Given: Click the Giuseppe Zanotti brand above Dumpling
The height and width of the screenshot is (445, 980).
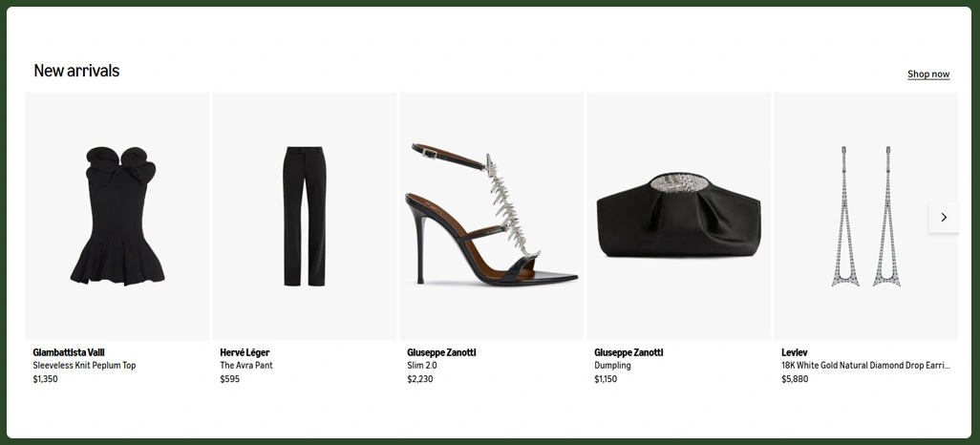Looking at the screenshot, I should click(x=628, y=352).
